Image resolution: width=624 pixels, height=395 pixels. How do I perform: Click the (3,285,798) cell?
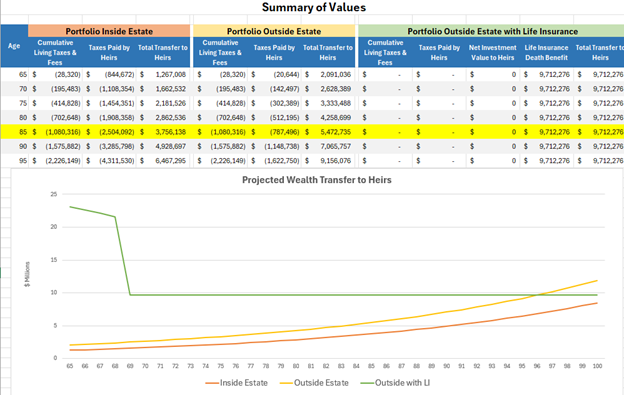pyautogui.click(x=109, y=146)
